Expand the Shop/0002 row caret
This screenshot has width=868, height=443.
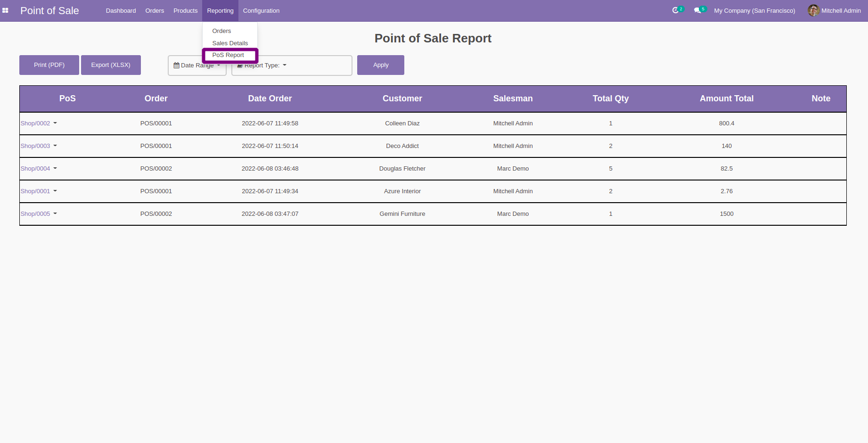pos(55,123)
